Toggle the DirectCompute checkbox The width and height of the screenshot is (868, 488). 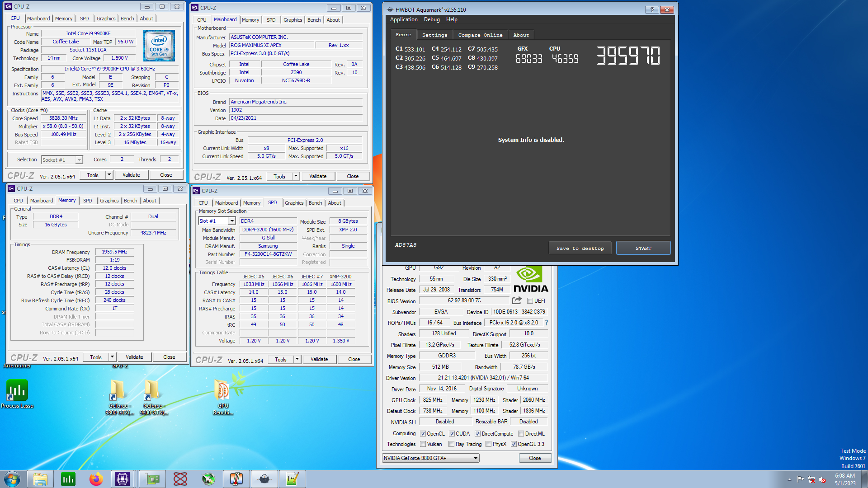pos(477,434)
